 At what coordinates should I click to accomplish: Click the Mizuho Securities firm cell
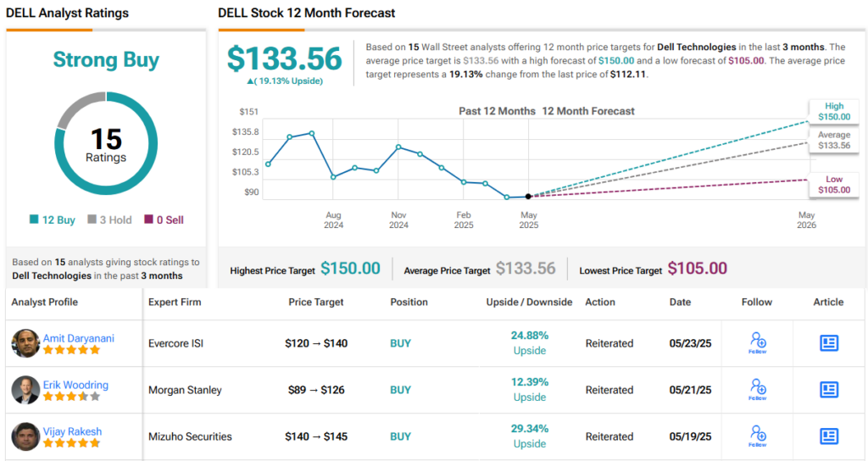pyautogui.click(x=190, y=436)
